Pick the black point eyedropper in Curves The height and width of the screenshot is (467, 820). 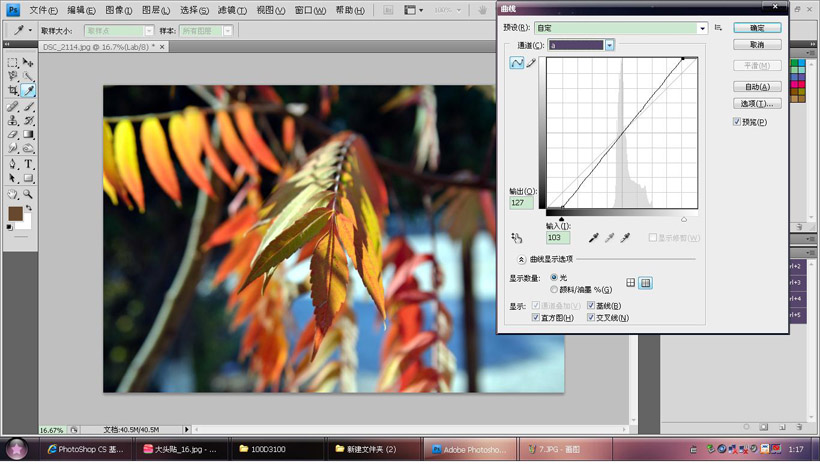593,238
